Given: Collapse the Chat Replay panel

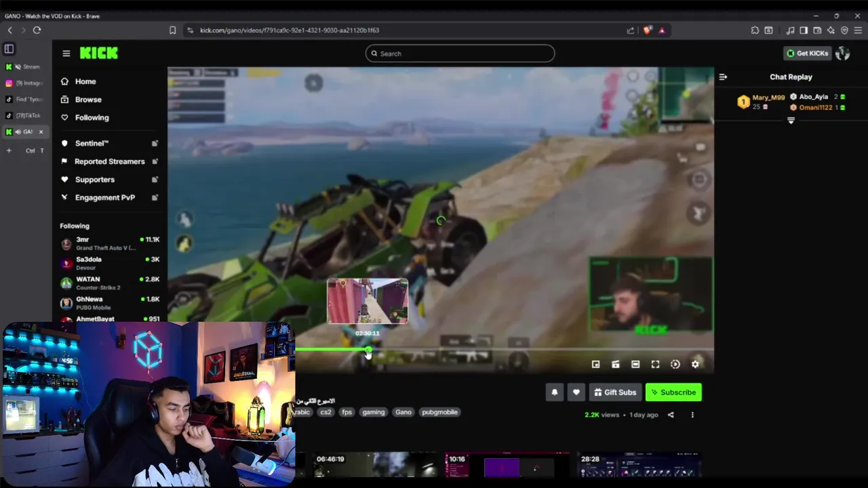Looking at the screenshot, I should [x=723, y=77].
